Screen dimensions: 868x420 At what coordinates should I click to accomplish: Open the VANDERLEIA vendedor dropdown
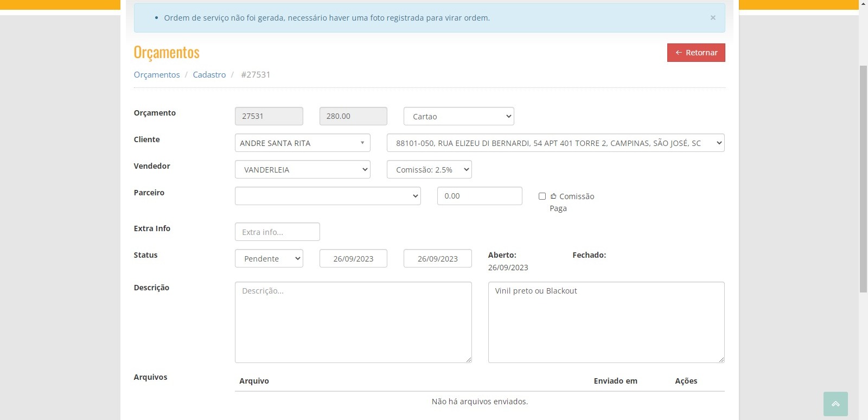(x=302, y=170)
